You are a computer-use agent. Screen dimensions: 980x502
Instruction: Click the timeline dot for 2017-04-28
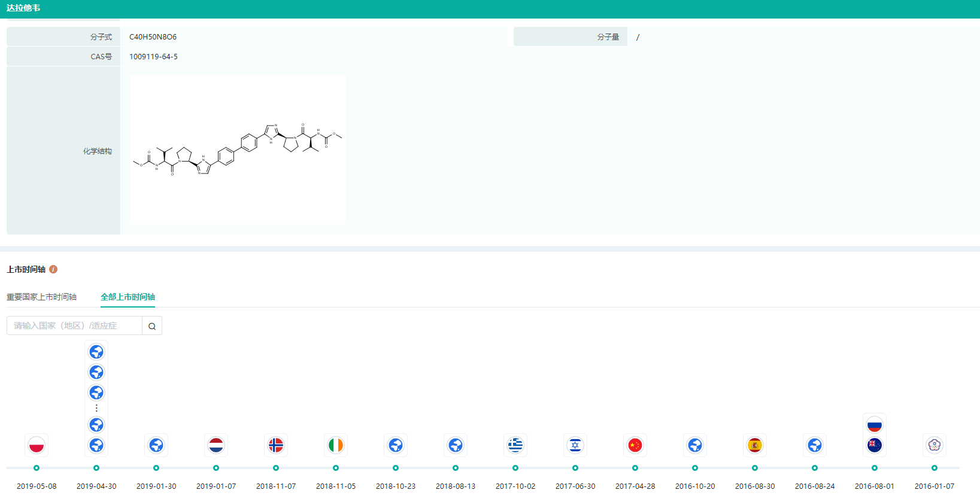click(635, 468)
